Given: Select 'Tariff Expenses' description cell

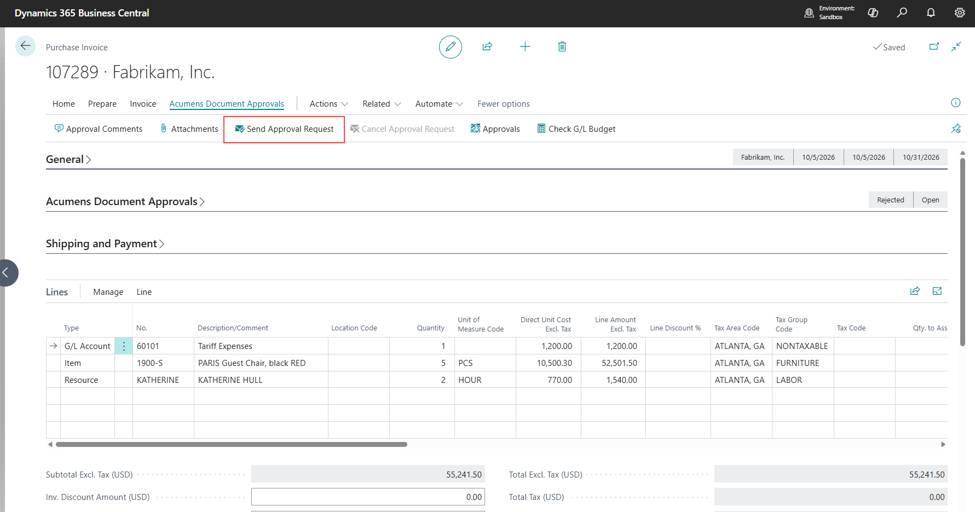Looking at the screenshot, I should pyautogui.click(x=261, y=346).
